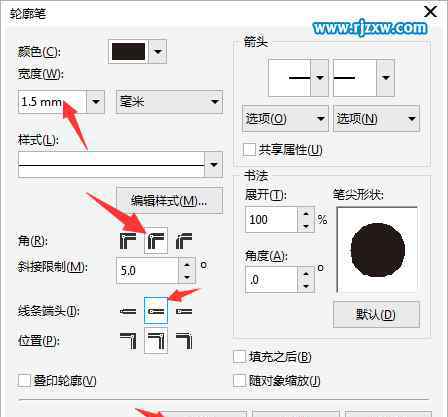Click the 编辑样式(M)... button
Viewport: 448px width, 417px height.
tap(169, 201)
